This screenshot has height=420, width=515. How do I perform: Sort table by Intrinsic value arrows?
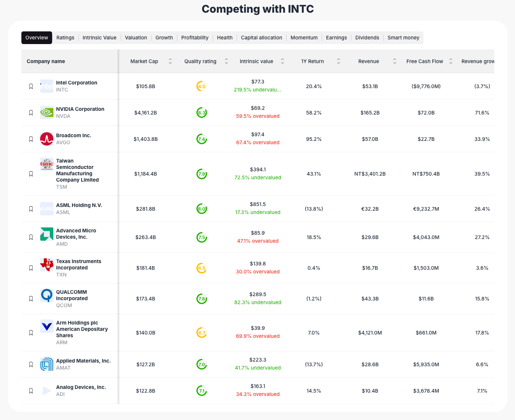[283, 61]
